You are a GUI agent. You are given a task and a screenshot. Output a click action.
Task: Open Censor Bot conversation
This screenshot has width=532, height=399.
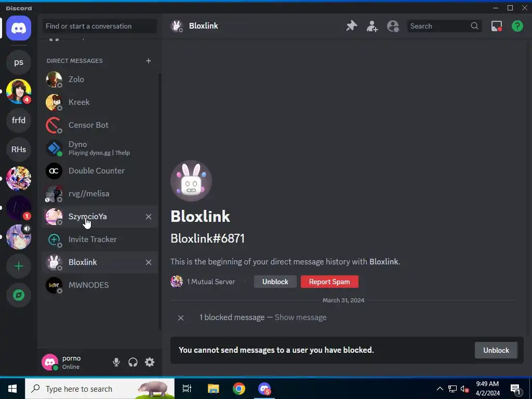[100, 125]
